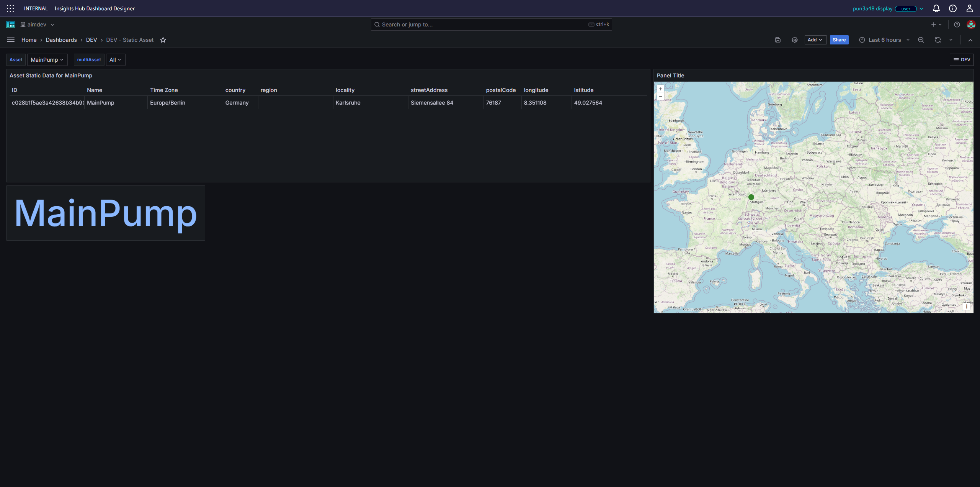
Task: Click the notifications bell icon
Action: [x=936, y=8]
